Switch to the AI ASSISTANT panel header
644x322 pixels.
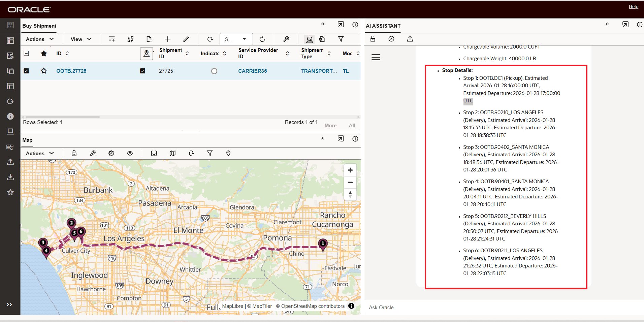pyautogui.click(x=383, y=26)
